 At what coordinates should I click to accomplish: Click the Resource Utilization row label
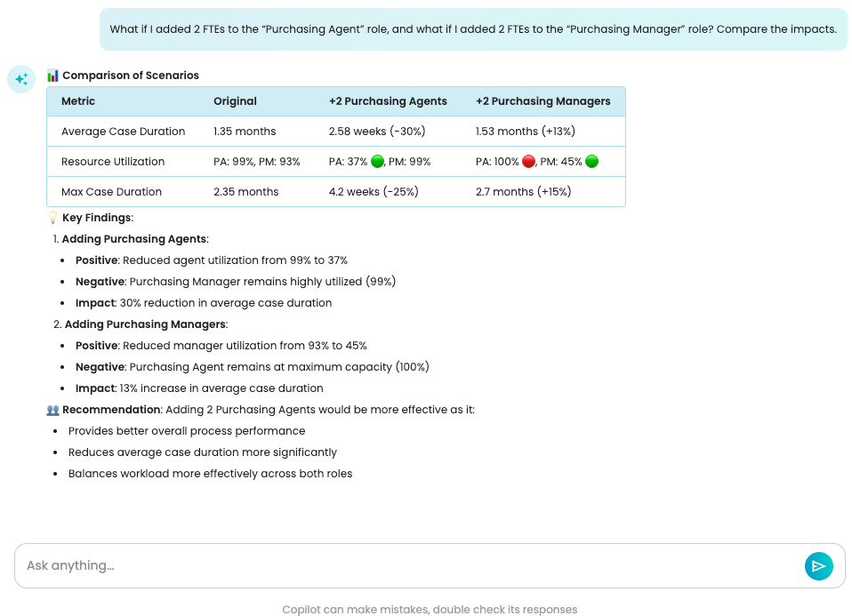click(113, 162)
